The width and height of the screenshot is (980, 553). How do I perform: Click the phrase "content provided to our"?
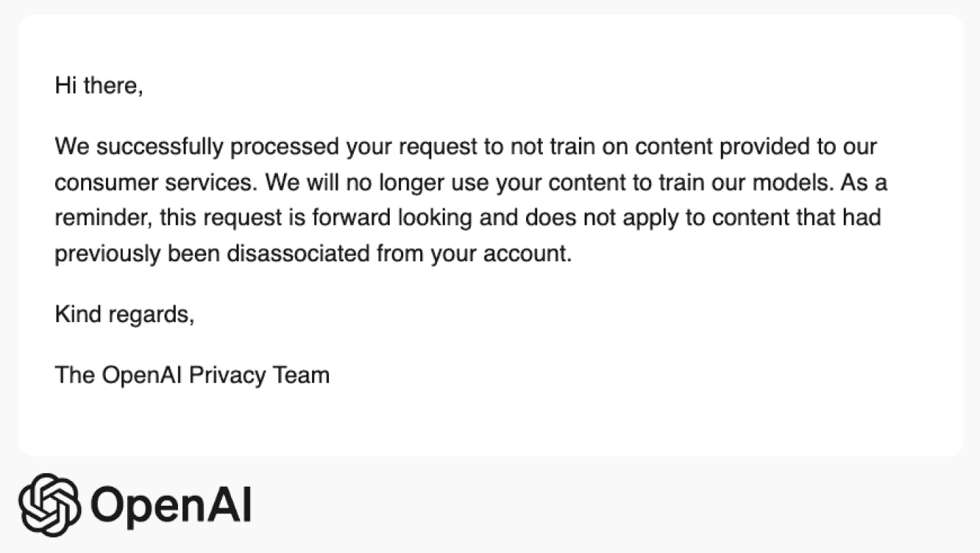pyautogui.click(x=755, y=147)
